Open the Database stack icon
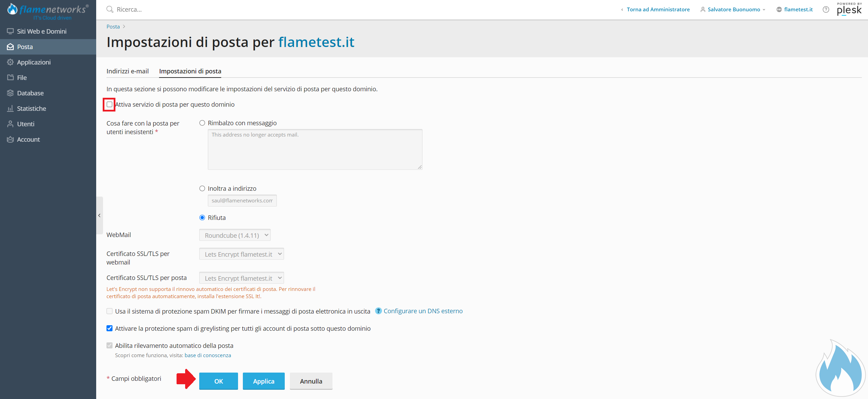The height and width of the screenshot is (399, 868). (x=10, y=93)
